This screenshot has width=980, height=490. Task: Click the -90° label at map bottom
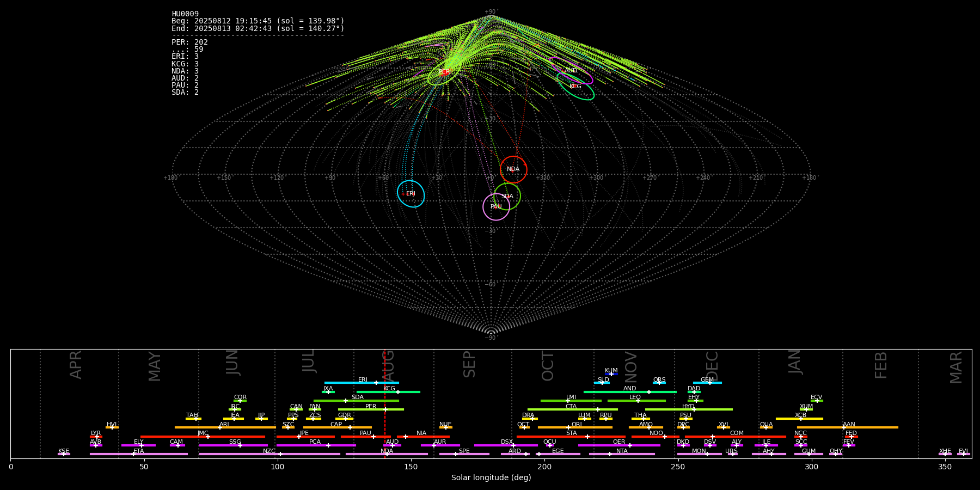point(491,338)
